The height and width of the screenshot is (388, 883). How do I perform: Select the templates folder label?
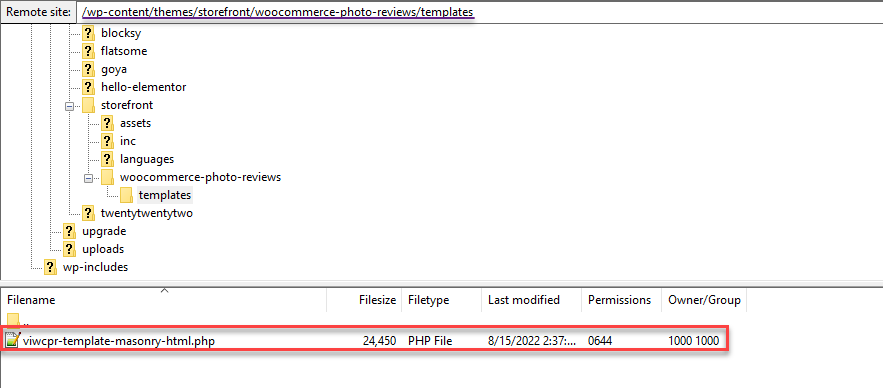165,195
